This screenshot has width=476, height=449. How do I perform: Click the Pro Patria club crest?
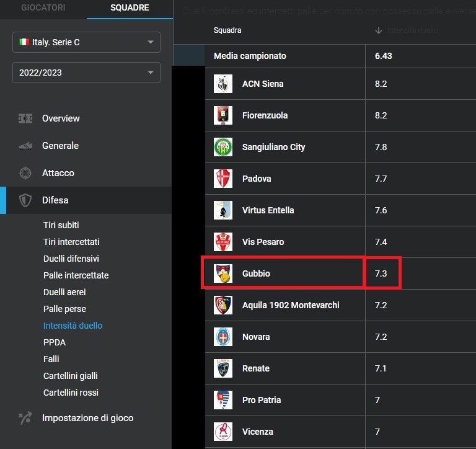[223, 400]
